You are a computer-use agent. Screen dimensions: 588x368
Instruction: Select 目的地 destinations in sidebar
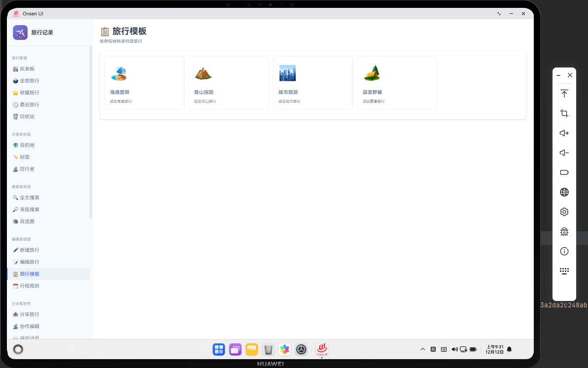pos(48,145)
